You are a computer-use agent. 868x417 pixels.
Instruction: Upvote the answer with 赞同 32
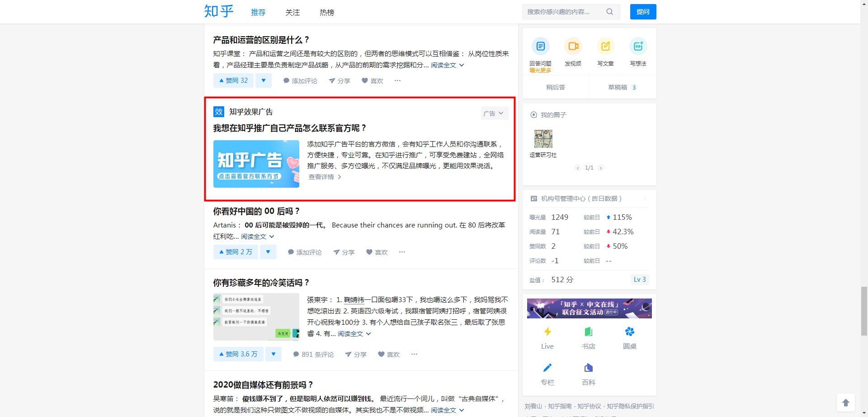[233, 81]
